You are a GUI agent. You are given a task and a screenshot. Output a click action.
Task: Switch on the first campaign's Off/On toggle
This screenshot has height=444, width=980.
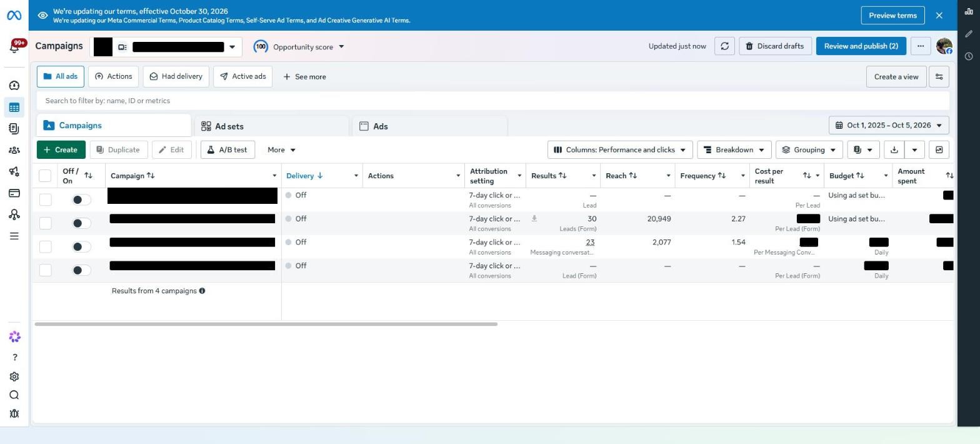[x=81, y=200]
